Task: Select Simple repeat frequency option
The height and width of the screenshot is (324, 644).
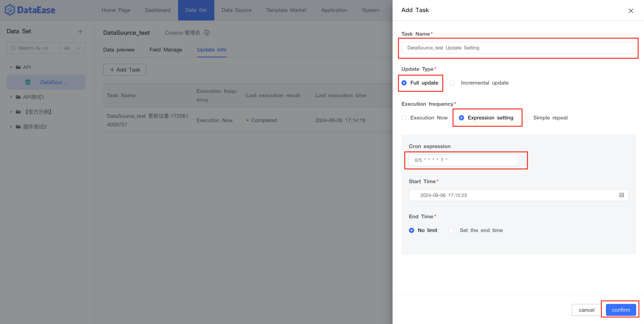Action: click(x=527, y=118)
